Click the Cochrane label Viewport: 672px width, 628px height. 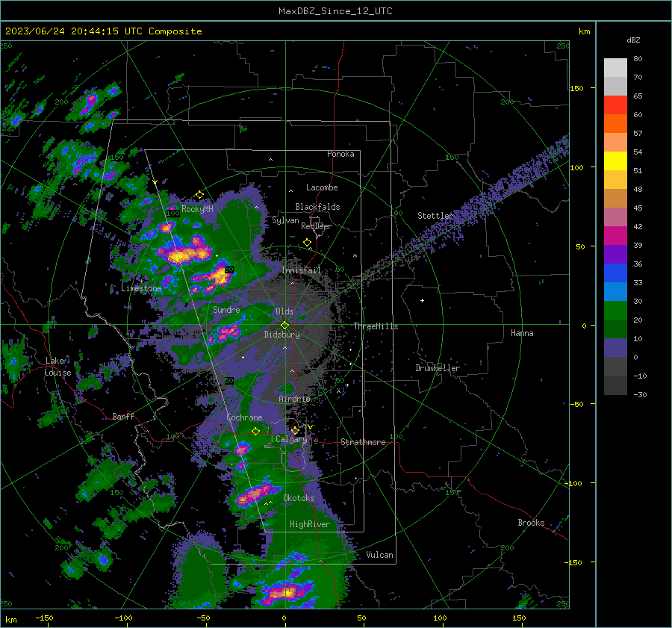click(244, 417)
